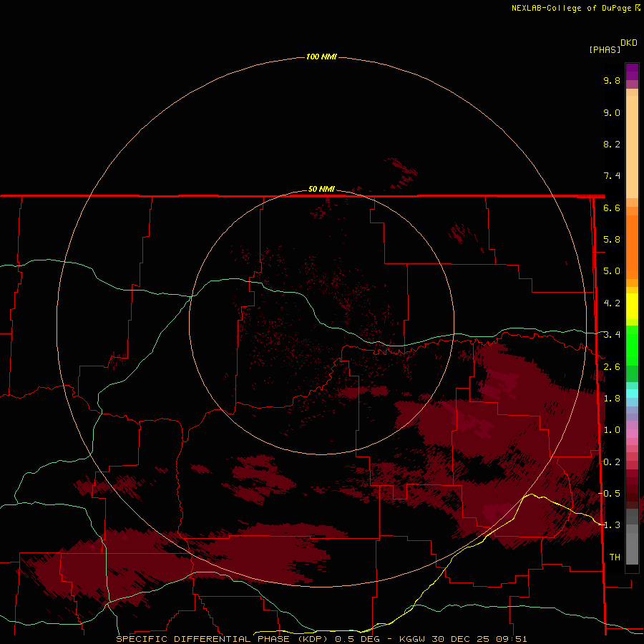Select the 8.2 scale label

click(612, 144)
